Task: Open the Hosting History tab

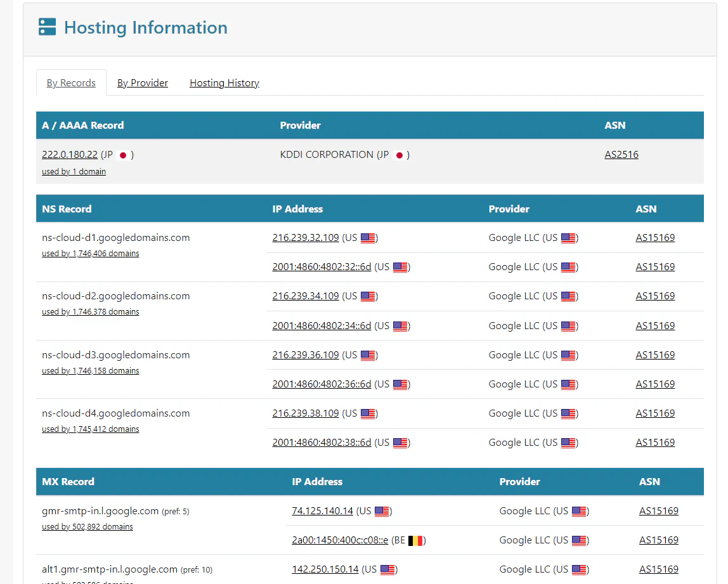Action: tap(224, 83)
